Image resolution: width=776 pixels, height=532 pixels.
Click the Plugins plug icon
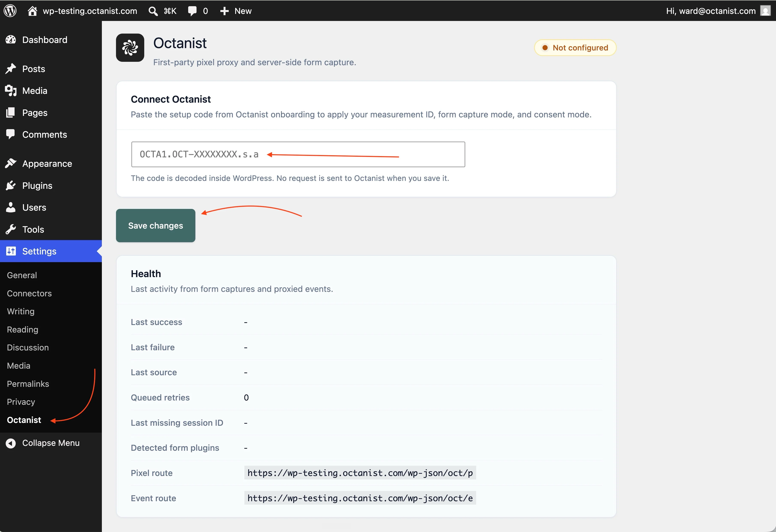click(x=11, y=185)
